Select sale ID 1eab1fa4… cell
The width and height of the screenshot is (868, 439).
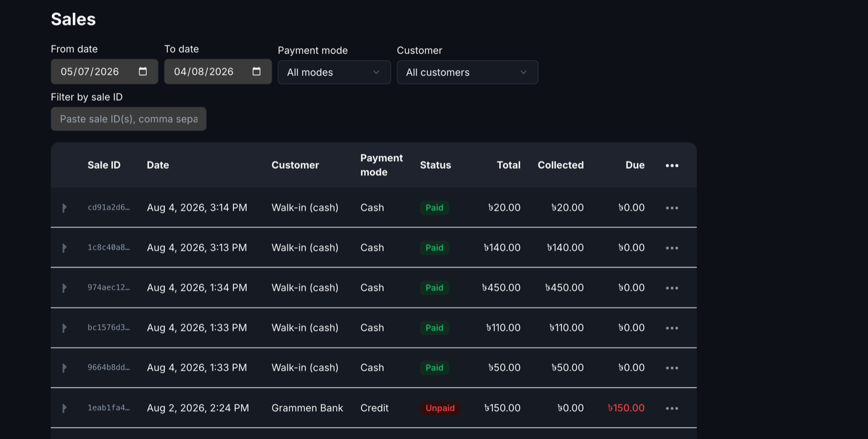coord(108,408)
